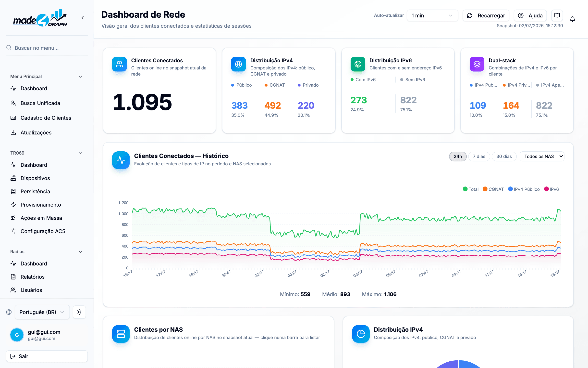Open Provisionamento menu item
This screenshot has height=368, width=588.
(47, 205)
